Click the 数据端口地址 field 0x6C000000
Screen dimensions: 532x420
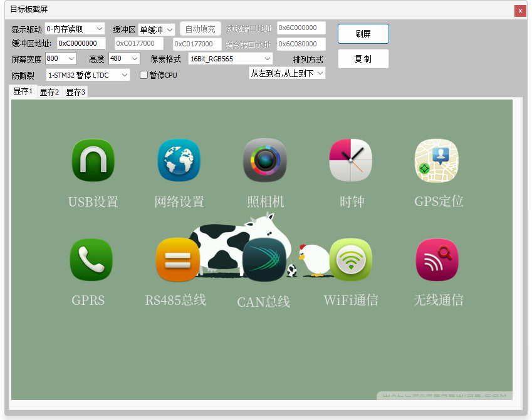click(301, 28)
